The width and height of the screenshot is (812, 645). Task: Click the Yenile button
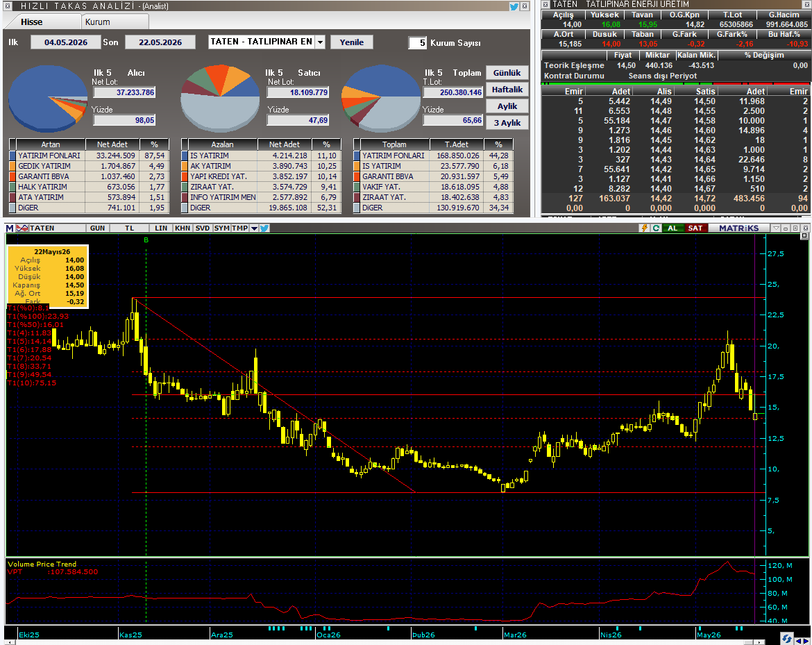coord(352,42)
